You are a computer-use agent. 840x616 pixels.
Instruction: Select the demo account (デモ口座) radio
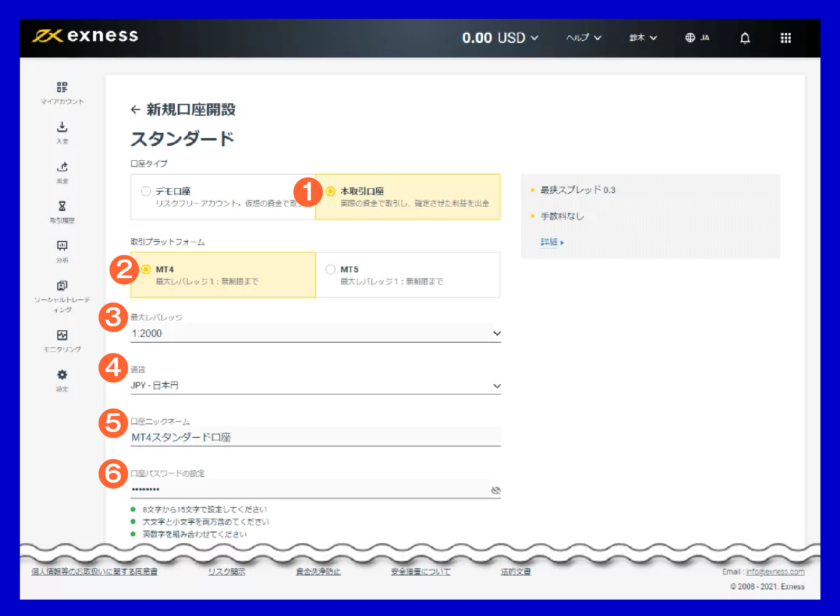coord(146,191)
